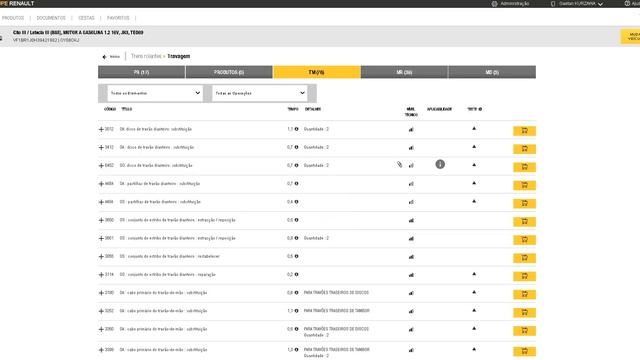640x360 pixels.
Task: Expand the DD disco de travão 0,7 row
Action: tap(101, 166)
